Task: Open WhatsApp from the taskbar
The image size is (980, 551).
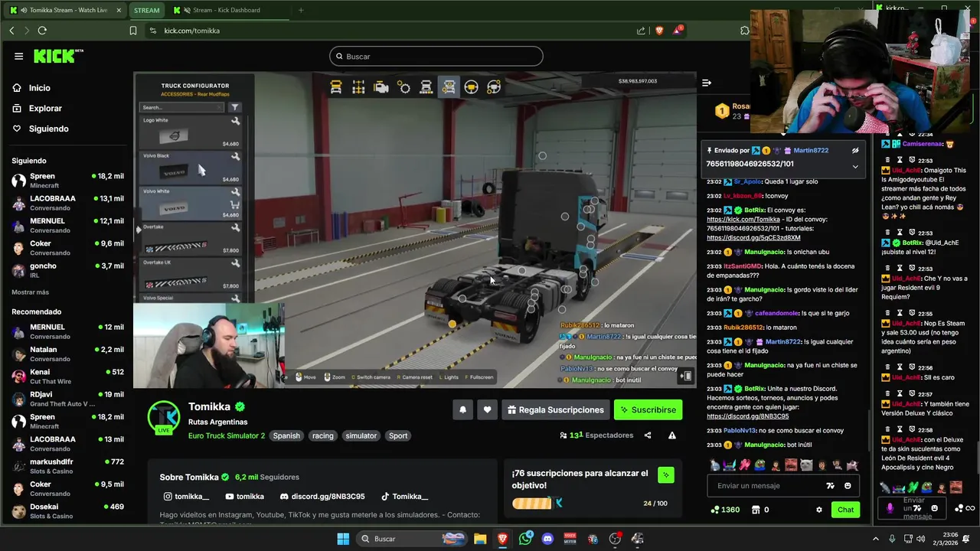Action: click(x=525, y=539)
